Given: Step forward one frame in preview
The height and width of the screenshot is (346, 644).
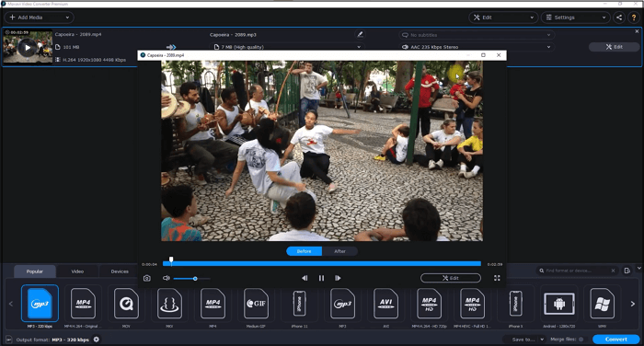Looking at the screenshot, I should coord(338,278).
